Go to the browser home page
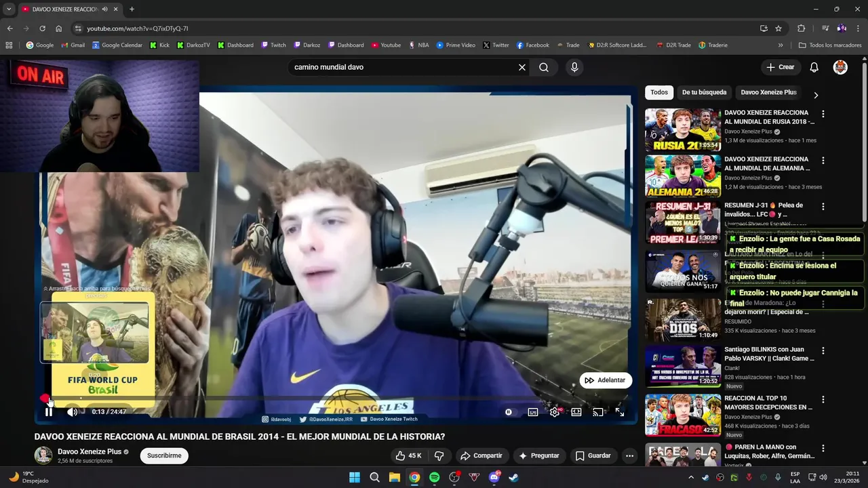Screen dimensions: 868x488 pos(59,28)
